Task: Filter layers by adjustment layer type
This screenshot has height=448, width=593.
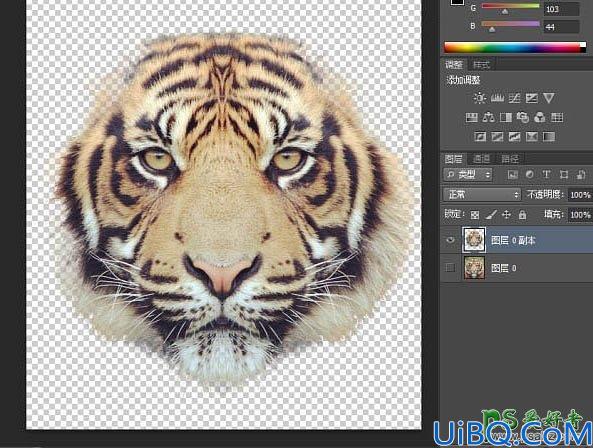Action: coord(529,175)
